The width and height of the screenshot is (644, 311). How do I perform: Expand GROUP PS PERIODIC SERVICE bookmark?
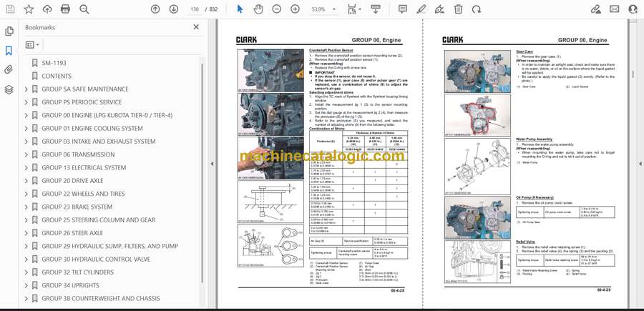click(x=26, y=102)
